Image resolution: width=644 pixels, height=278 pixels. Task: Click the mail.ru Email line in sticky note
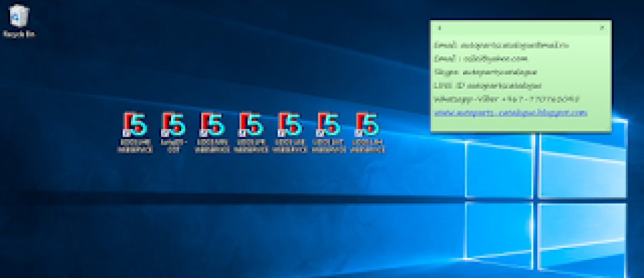pos(501,45)
